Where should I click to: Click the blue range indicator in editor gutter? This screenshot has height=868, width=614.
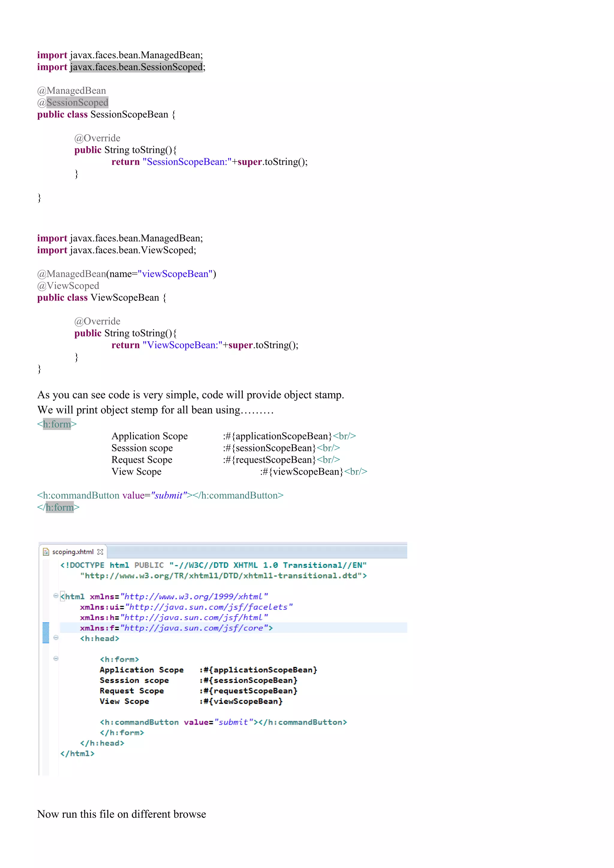[x=46, y=632]
